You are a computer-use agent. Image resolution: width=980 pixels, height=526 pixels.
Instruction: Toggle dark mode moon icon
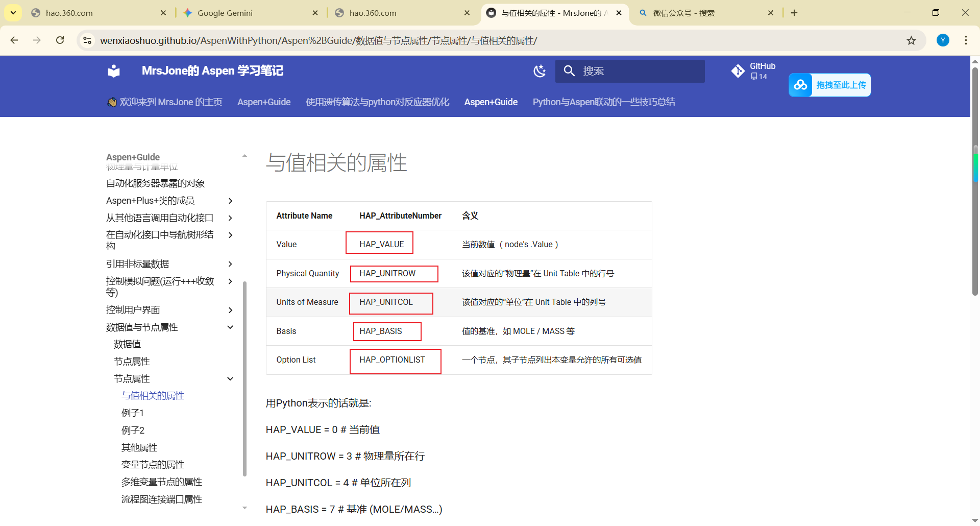(x=540, y=71)
